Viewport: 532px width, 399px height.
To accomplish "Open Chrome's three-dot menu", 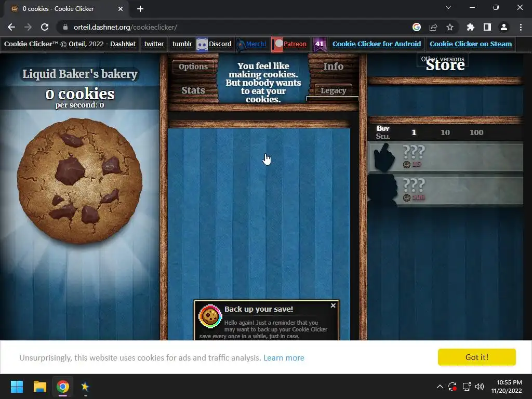I will (x=521, y=27).
